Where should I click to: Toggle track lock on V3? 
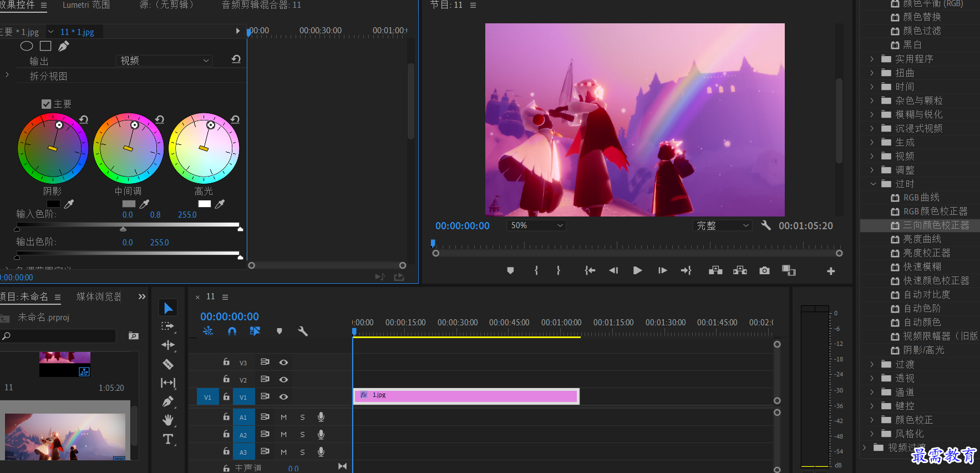coord(226,362)
